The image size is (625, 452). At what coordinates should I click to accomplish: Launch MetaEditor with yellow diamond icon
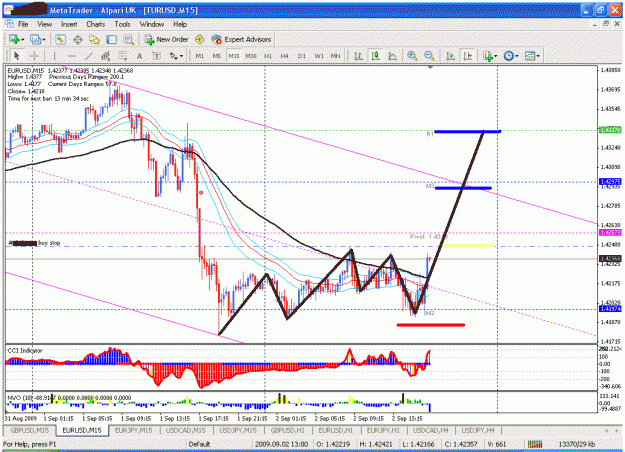pos(200,39)
